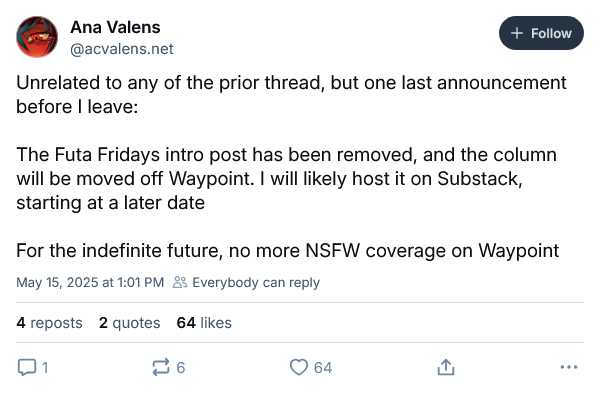
Task: View the 2 quotes list
Action: [129, 323]
